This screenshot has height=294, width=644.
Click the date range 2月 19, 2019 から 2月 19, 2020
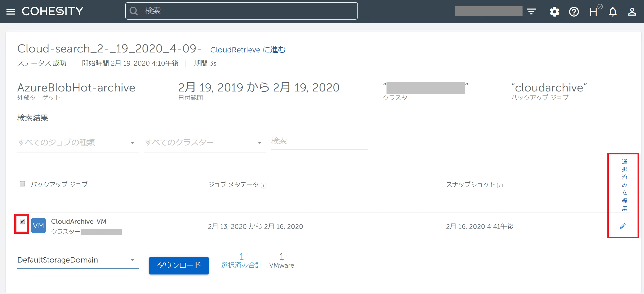259,88
